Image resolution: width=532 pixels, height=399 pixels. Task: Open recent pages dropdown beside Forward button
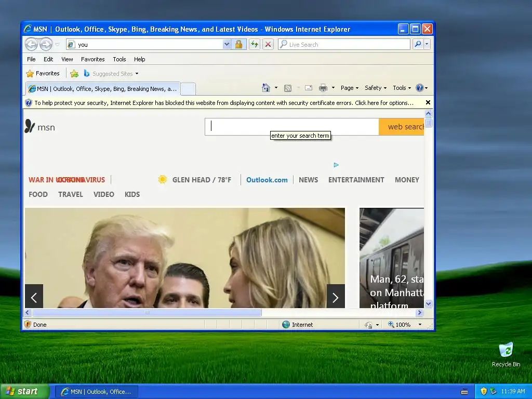click(57, 45)
